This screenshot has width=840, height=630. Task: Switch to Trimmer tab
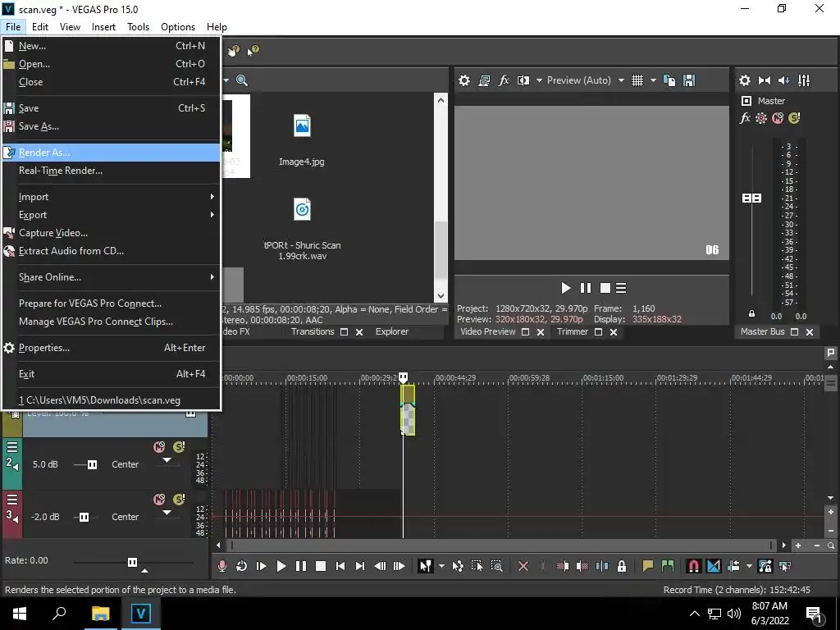572,331
